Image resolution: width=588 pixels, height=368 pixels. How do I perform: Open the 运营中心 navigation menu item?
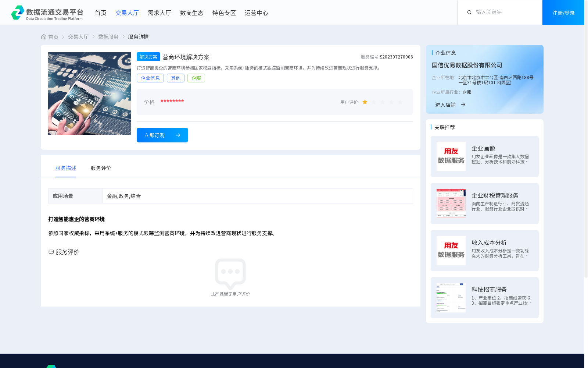257,13
